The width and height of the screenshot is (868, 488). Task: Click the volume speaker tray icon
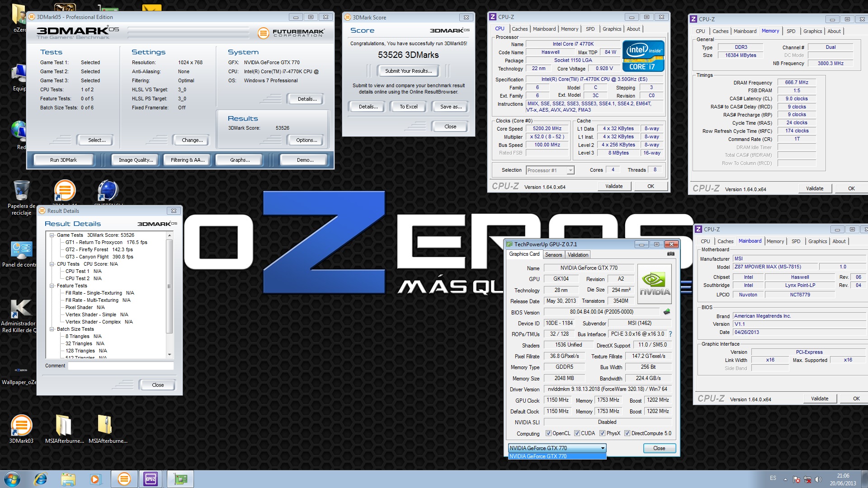pyautogui.click(x=818, y=479)
